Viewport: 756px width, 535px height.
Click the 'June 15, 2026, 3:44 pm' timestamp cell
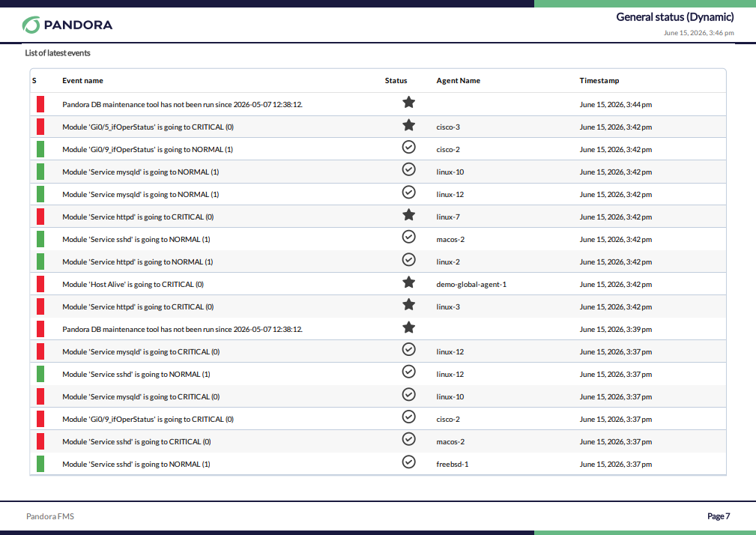[x=616, y=105]
